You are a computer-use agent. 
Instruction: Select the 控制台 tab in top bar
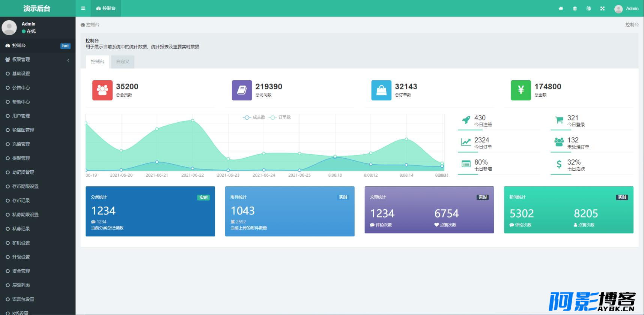click(x=106, y=8)
